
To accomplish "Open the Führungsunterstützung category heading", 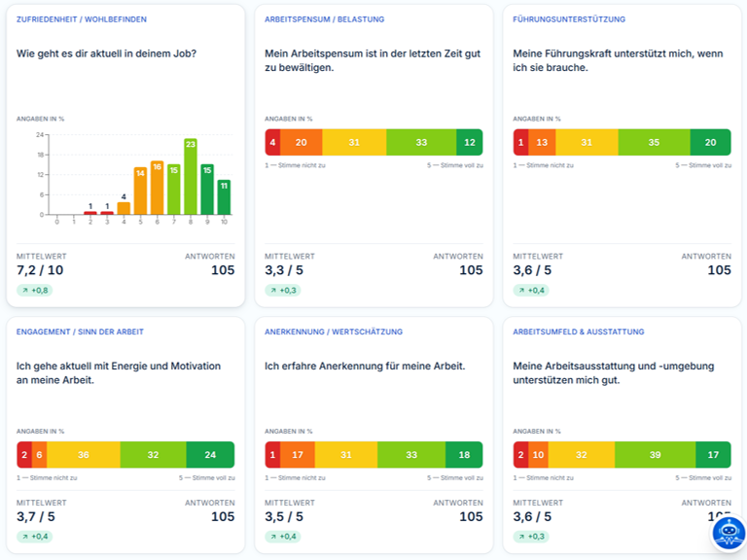I will [x=569, y=19].
